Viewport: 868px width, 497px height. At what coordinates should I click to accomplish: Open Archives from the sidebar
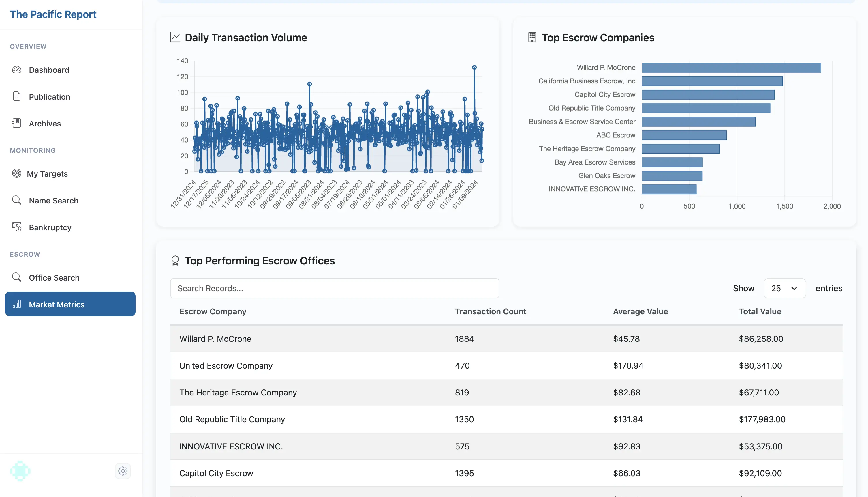point(71,123)
